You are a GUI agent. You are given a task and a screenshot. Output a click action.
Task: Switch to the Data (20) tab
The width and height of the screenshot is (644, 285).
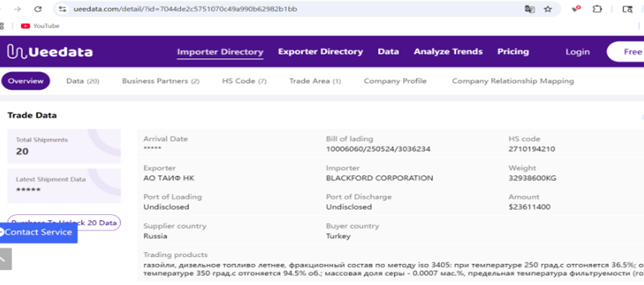tap(83, 81)
